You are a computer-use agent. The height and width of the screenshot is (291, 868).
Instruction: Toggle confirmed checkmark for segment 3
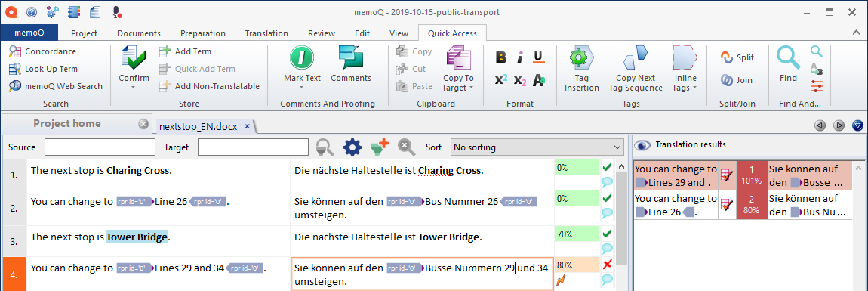[608, 234]
